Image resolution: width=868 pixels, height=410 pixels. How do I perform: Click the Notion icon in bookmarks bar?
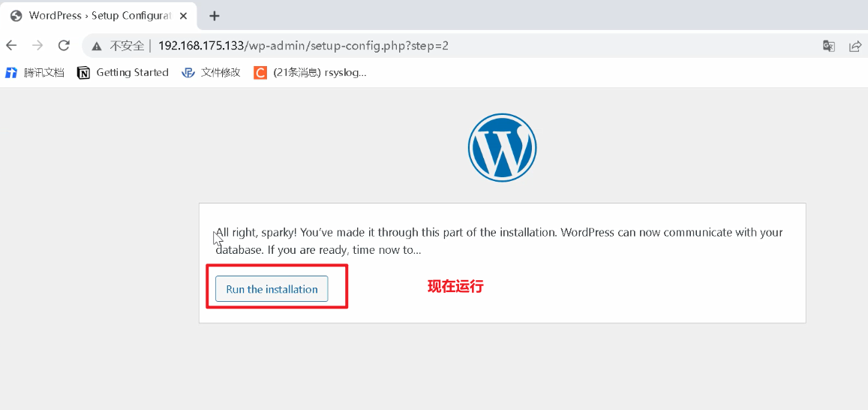coord(83,73)
